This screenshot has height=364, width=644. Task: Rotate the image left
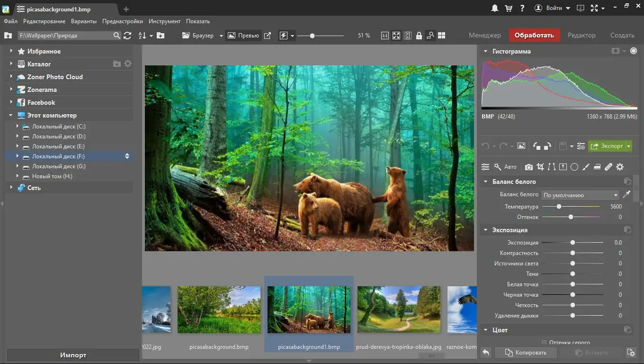[x=537, y=146]
